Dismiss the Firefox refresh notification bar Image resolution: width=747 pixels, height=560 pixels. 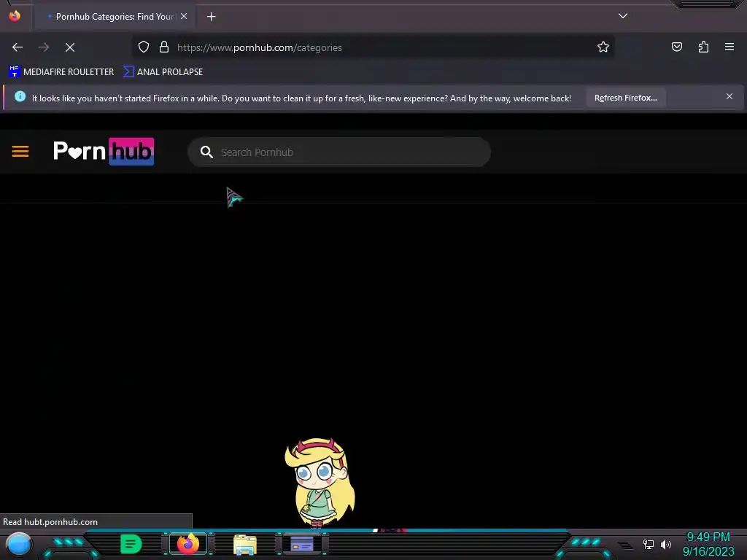click(729, 97)
